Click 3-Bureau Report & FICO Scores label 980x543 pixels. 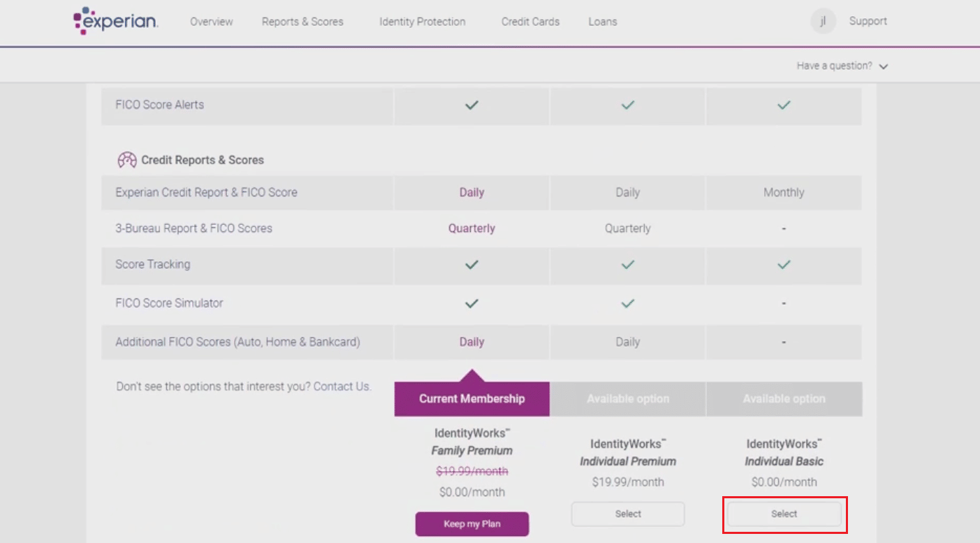coord(194,228)
